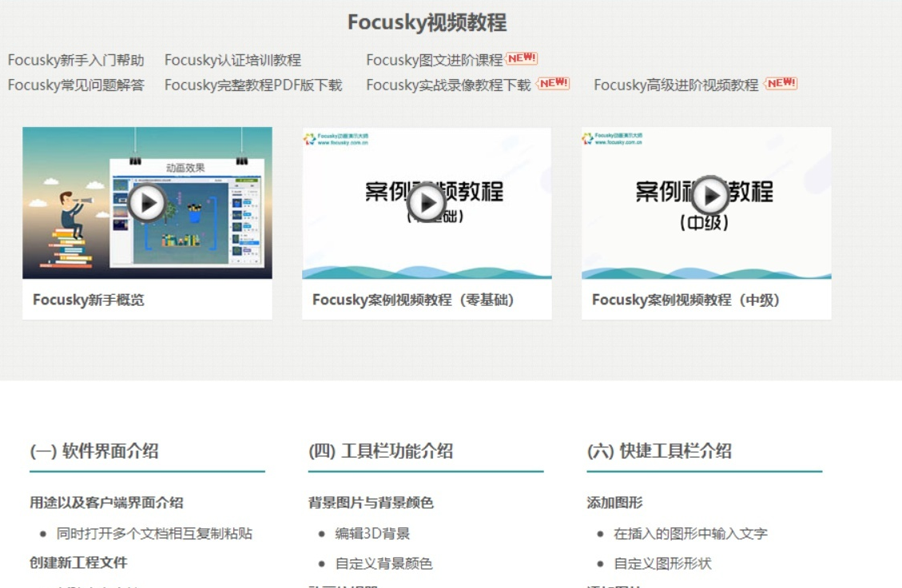The height and width of the screenshot is (588, 902).
Task: Open Focusky图文进阶课程 link
Action: (x=435, y=60)
